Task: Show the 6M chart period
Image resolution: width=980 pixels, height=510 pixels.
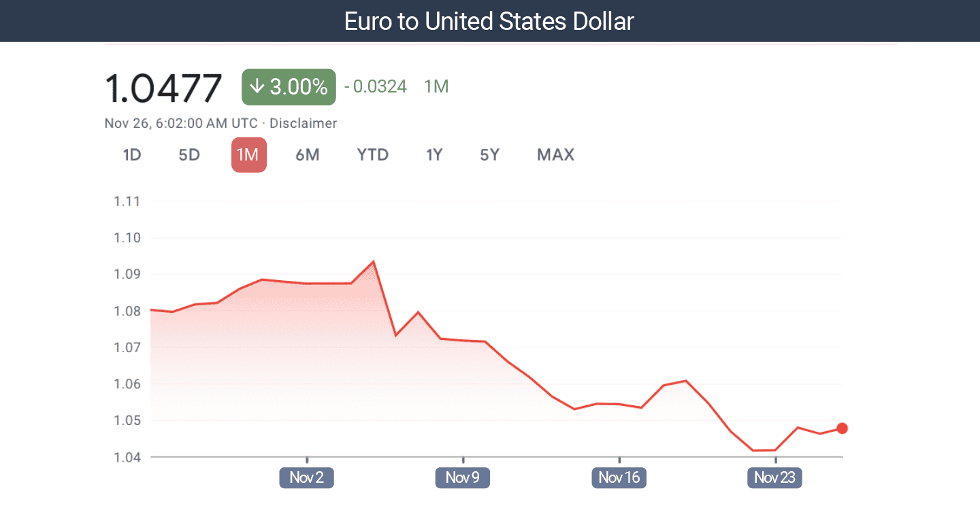Action: 308,155
